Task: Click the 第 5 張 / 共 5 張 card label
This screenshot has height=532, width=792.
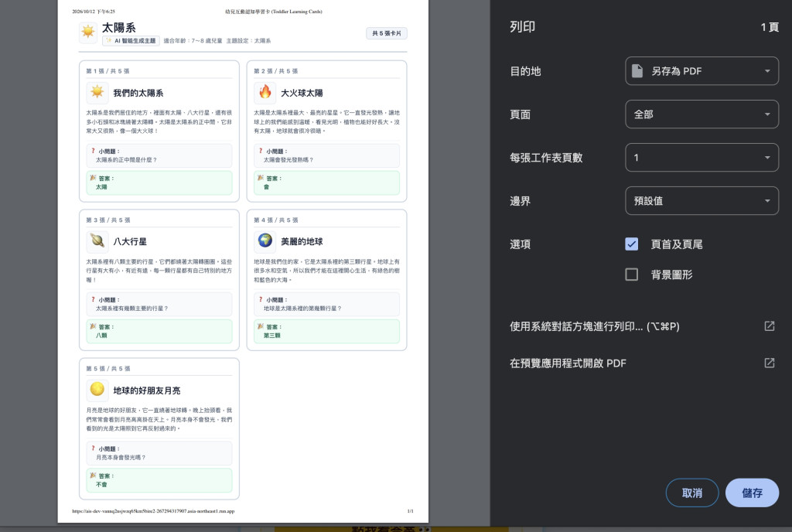Action: point(108,369)
